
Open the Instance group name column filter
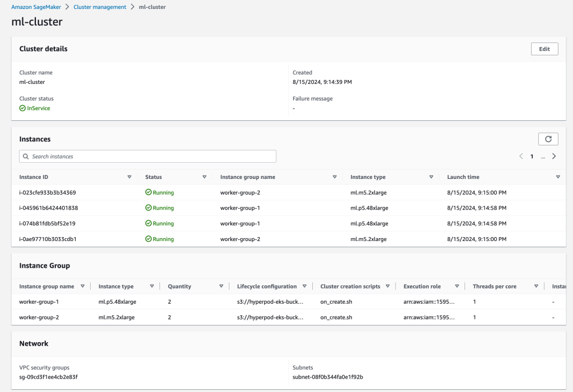(335, 177)
